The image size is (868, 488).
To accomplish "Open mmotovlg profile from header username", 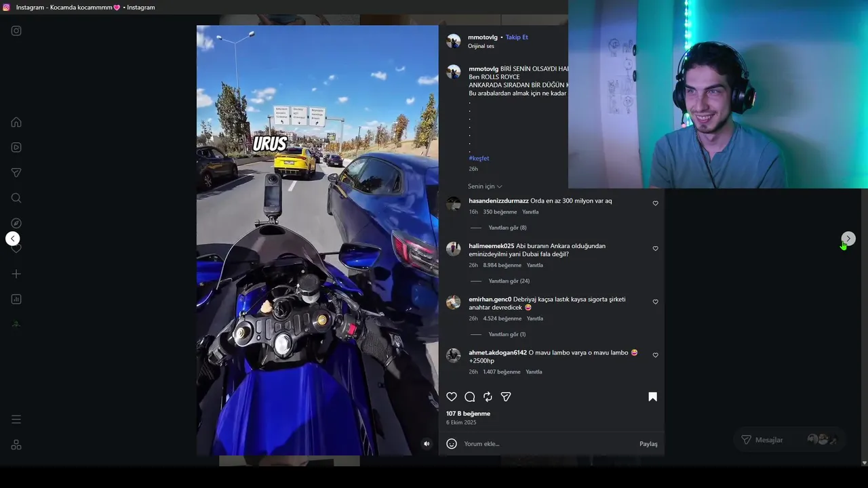I will click(483, 37).
